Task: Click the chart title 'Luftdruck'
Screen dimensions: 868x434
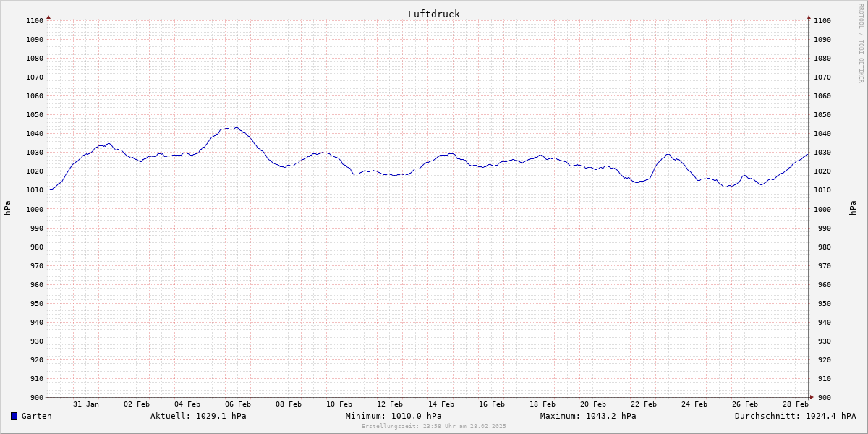Action: (x=433, y=14)
